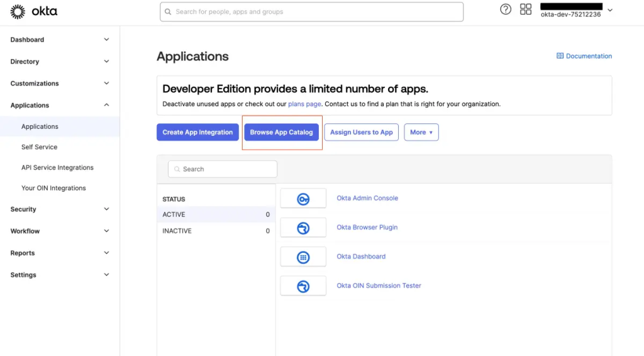Expand the Security section chevron
The width and height of the screenshot is (644, 356).
(x=106, y=209)
